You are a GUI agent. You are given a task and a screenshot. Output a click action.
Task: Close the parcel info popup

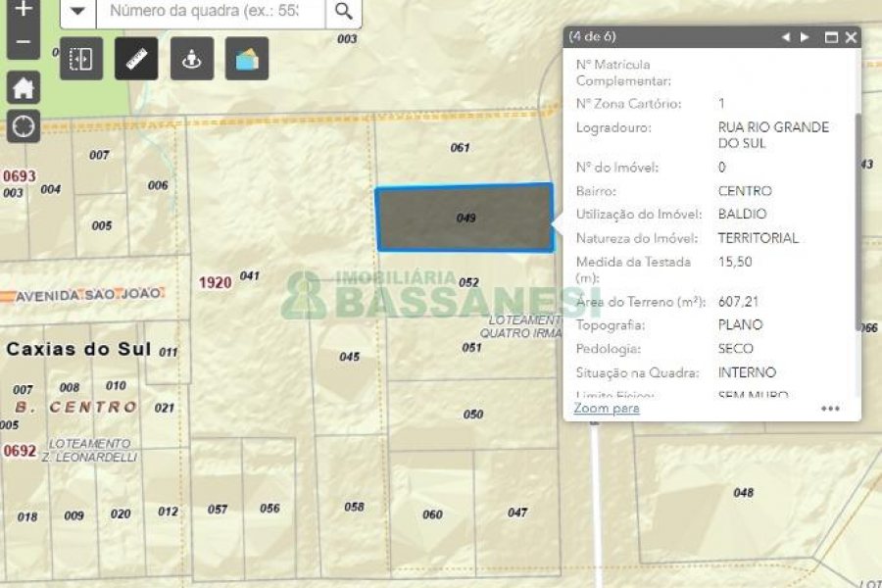click(x=851, y=37)
